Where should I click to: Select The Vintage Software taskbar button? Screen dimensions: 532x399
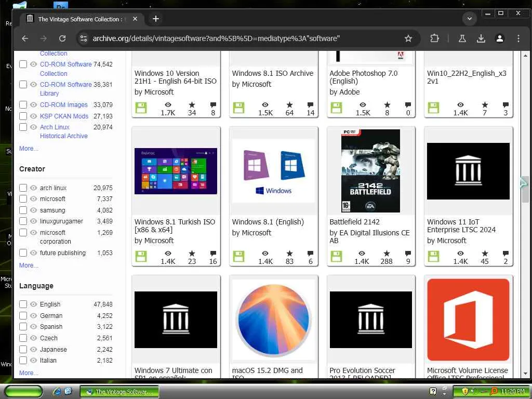pyautogui.click(x=119, y=392)
